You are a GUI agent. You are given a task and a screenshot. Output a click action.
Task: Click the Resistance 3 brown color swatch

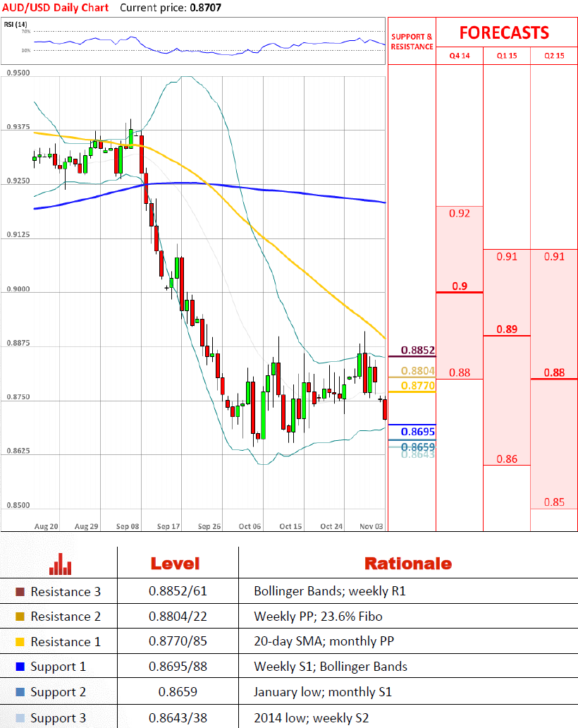pyautogui.click(x=20, y=591)
